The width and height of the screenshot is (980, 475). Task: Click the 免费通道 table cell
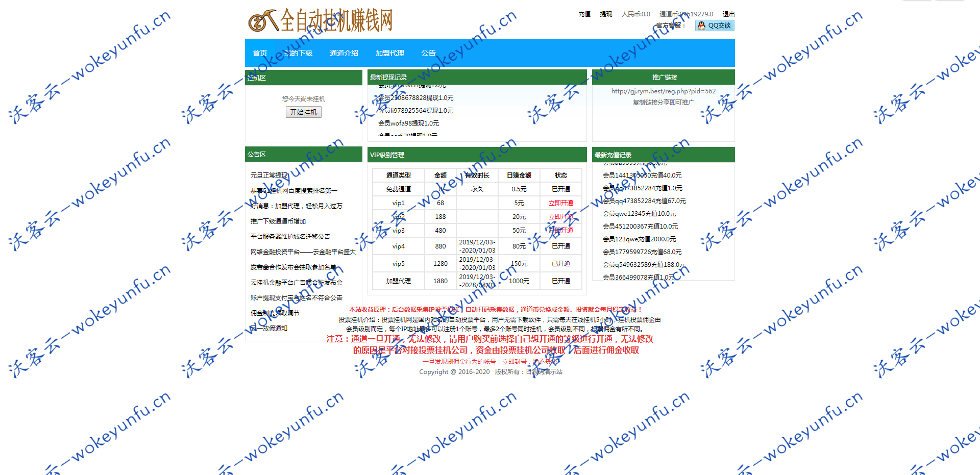(x=399, y=189)
